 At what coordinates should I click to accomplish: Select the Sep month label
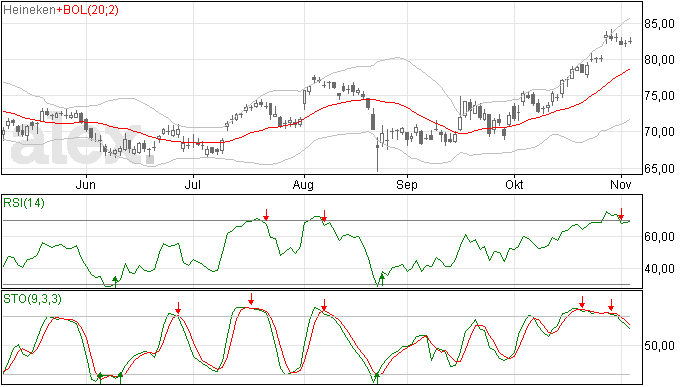point(407,184)
